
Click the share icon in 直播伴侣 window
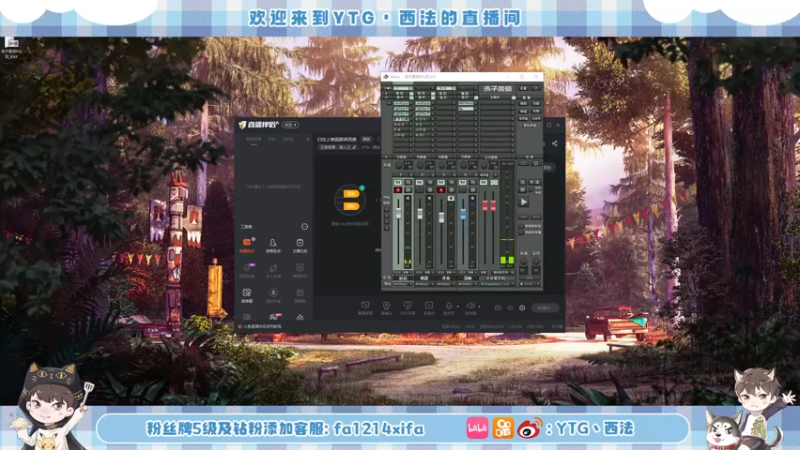pos(555,143)
